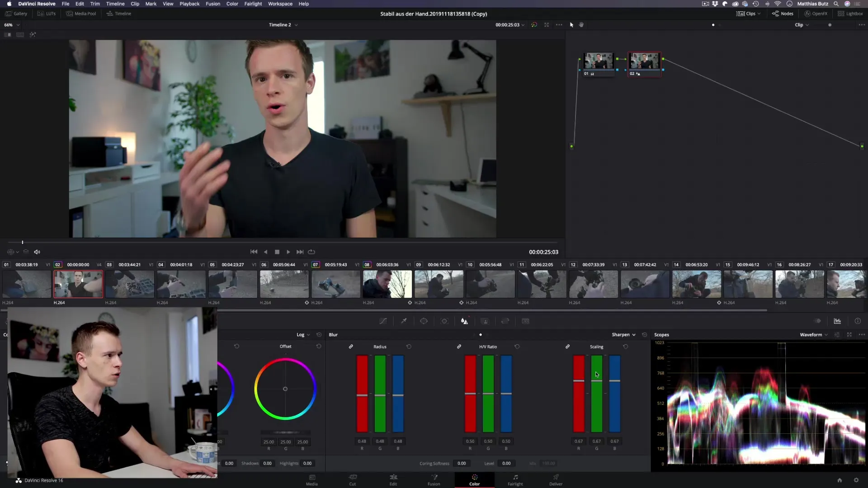Open the Playback menu
This screenshot has height=488, width=868.
pyautogui.click(x=189, y=4)
